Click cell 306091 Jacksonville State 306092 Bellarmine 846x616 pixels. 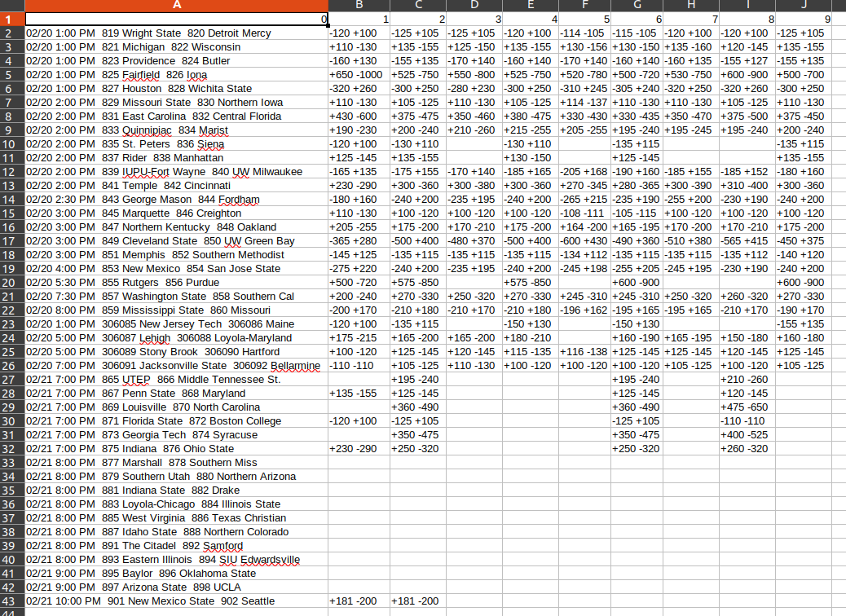(176, 366)
